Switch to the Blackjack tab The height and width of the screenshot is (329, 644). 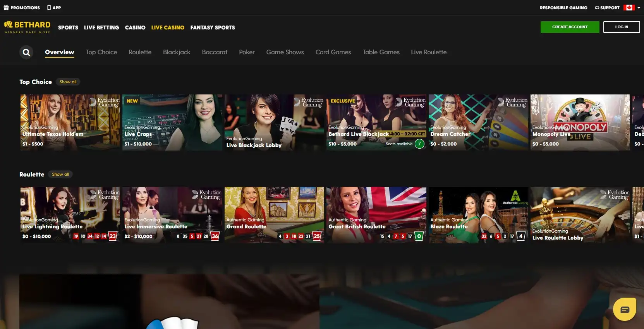177,52
